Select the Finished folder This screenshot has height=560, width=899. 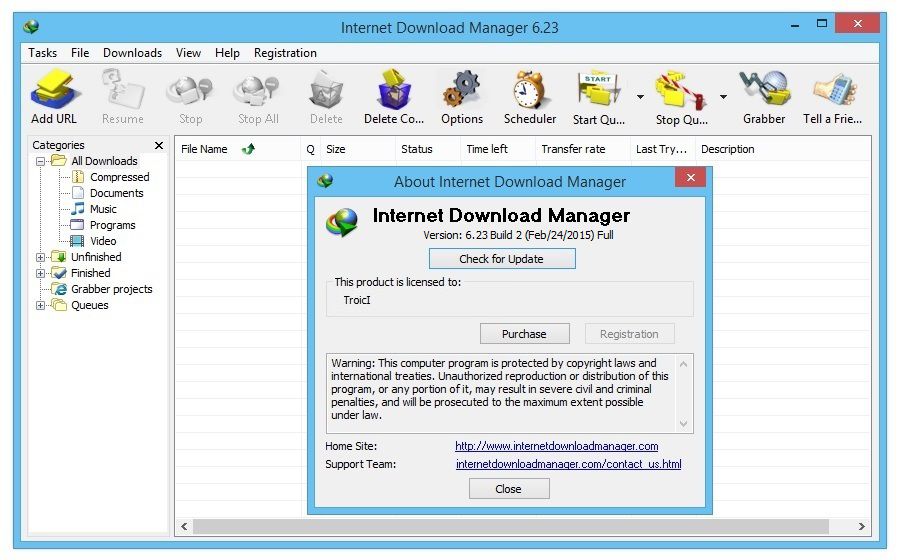pos(91,273)
